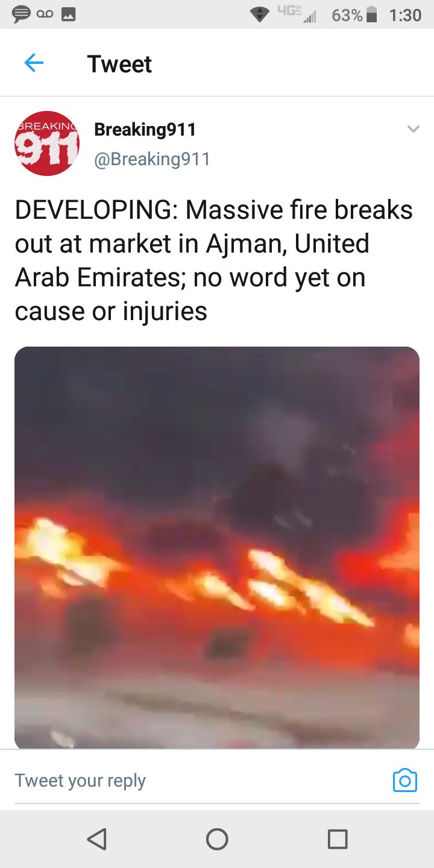
Task: Open tweet options chevron menu
Action: point(413,129)
